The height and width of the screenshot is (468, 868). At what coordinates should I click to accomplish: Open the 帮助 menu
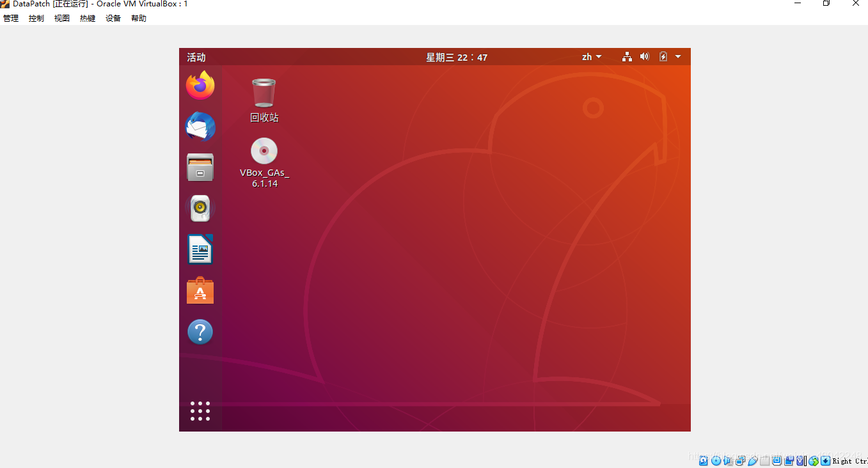139,19
